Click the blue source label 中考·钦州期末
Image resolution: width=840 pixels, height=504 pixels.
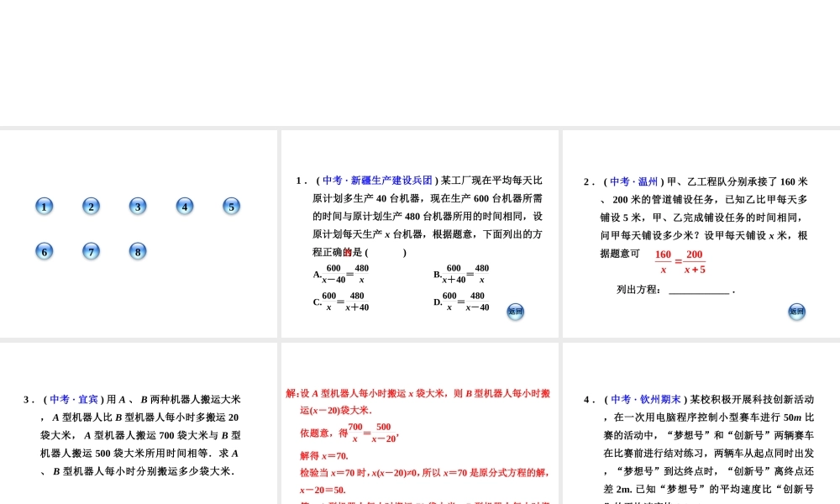click(646, 400)
